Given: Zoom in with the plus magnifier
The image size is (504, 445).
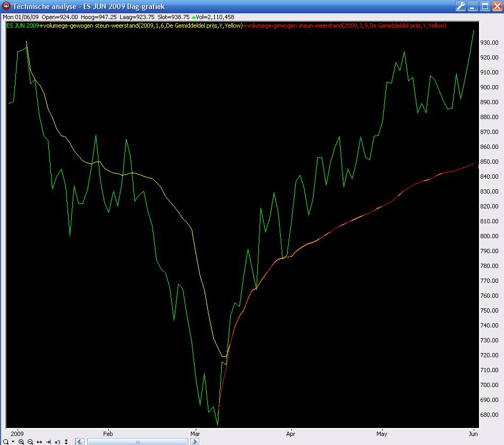Looking at the screenshot, I should [x=21, y=441].
